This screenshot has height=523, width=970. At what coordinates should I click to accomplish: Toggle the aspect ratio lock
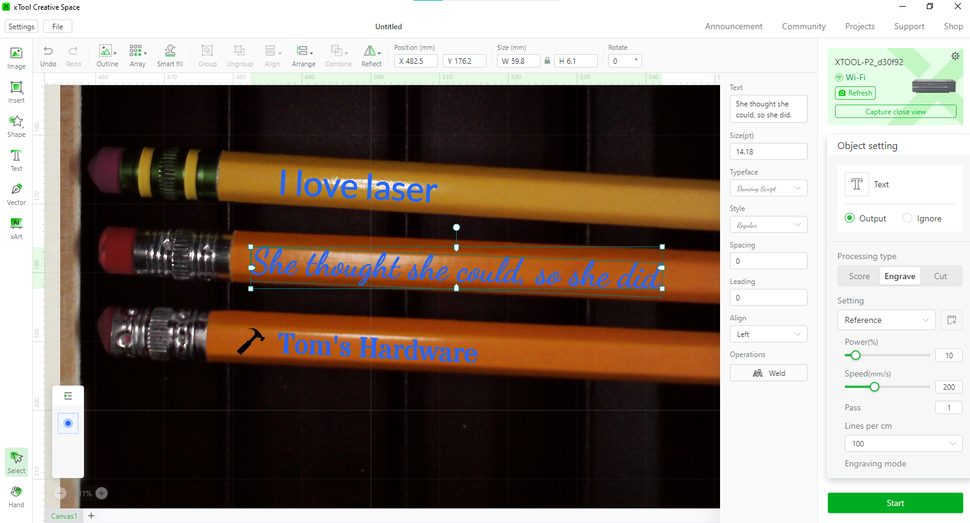547,61
